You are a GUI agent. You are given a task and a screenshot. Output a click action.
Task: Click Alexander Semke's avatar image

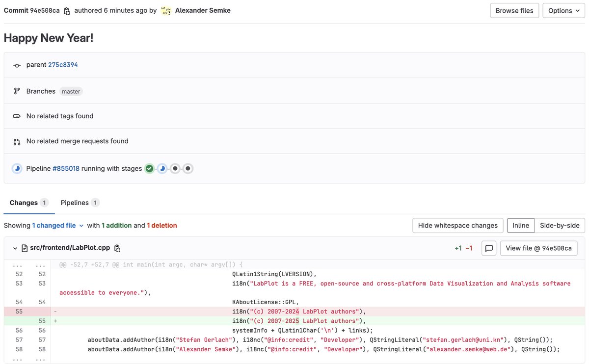[x=166, y=11]
